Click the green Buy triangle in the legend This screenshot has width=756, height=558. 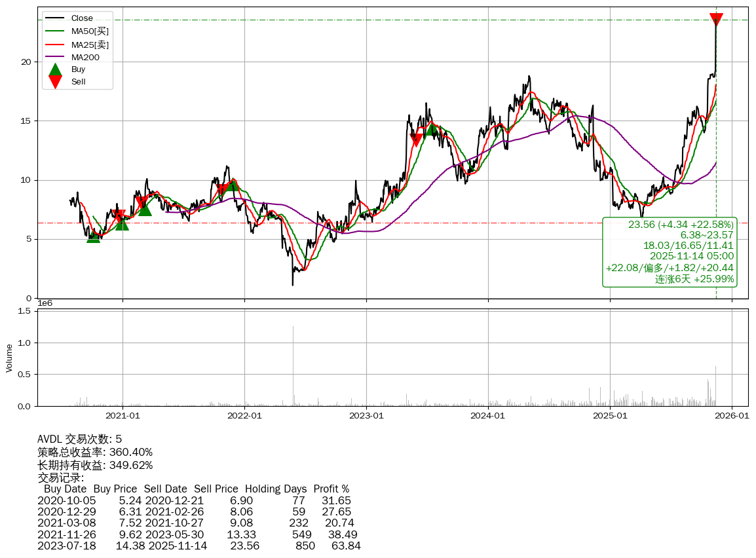(56, 69)
